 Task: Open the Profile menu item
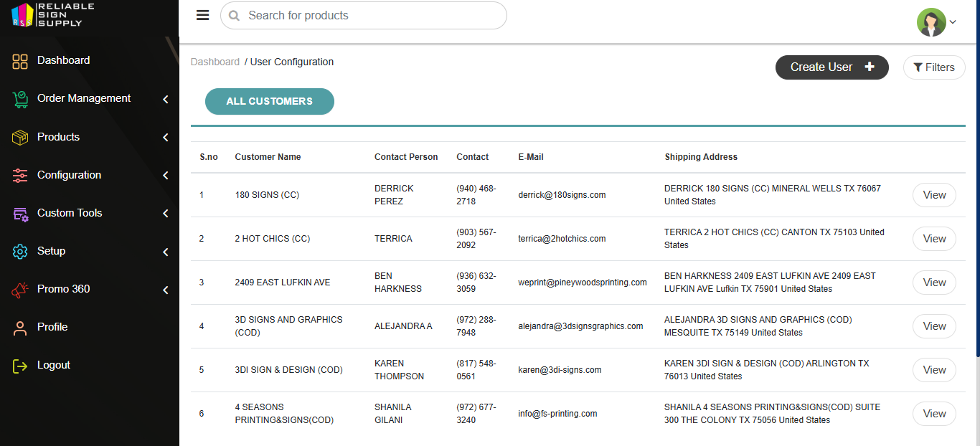(x=52, y=327)
